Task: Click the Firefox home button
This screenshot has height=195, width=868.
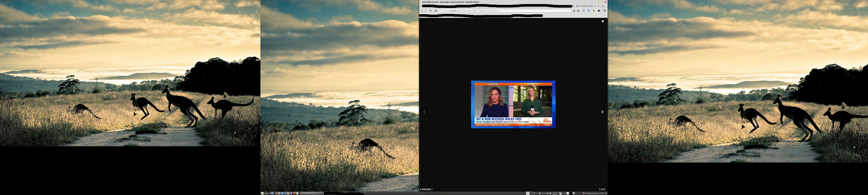Action: tap(435, 11)
